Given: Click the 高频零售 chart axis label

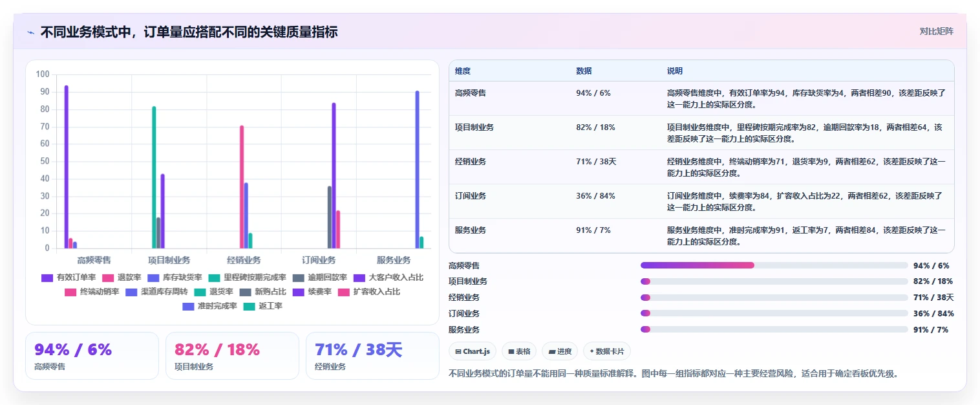Looking at the screenshot, I should tap(94, 260).
